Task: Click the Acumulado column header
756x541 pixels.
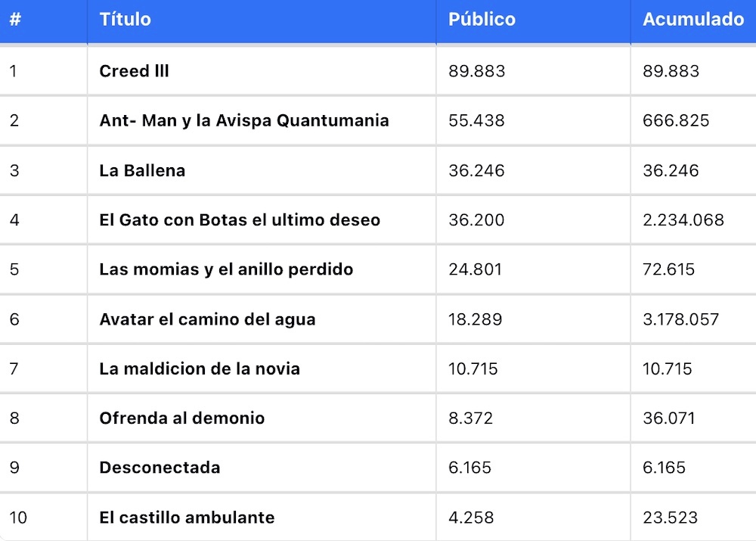Action: (692, 20)
